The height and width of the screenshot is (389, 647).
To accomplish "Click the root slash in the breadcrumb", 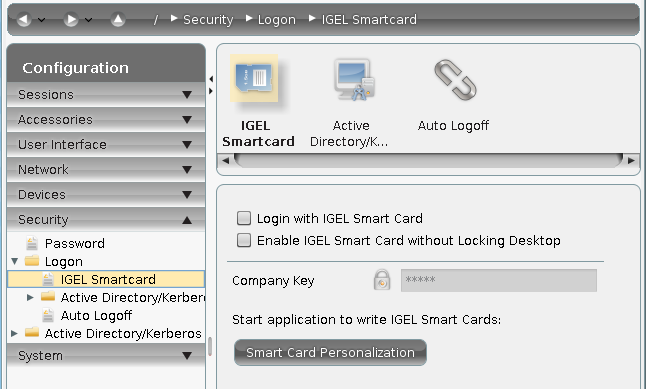I will [x=156, y=20].
